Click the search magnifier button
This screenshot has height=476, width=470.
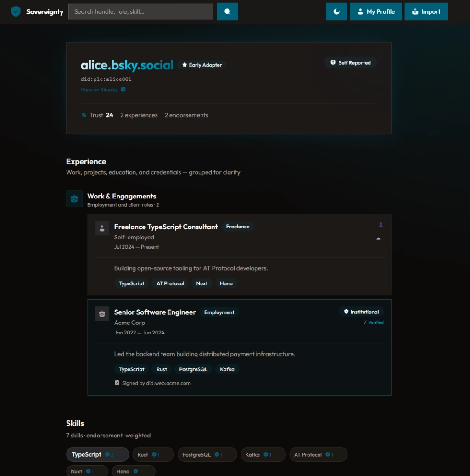tap(227, 11)
